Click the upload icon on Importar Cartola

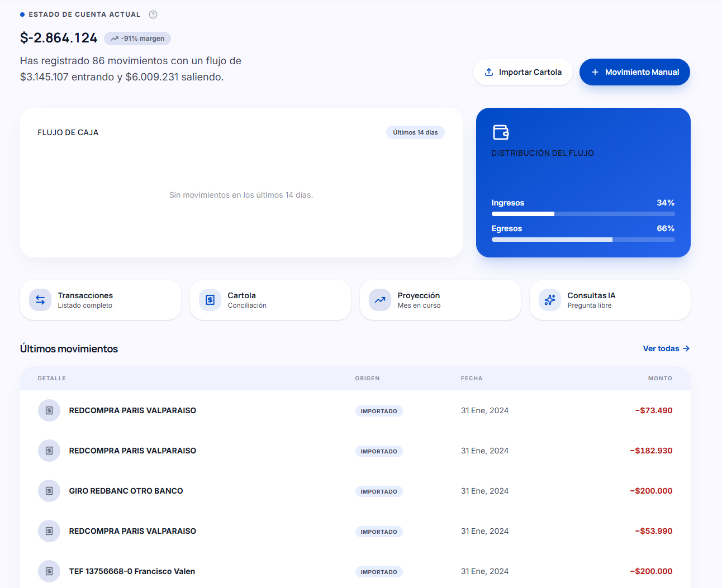489,72
